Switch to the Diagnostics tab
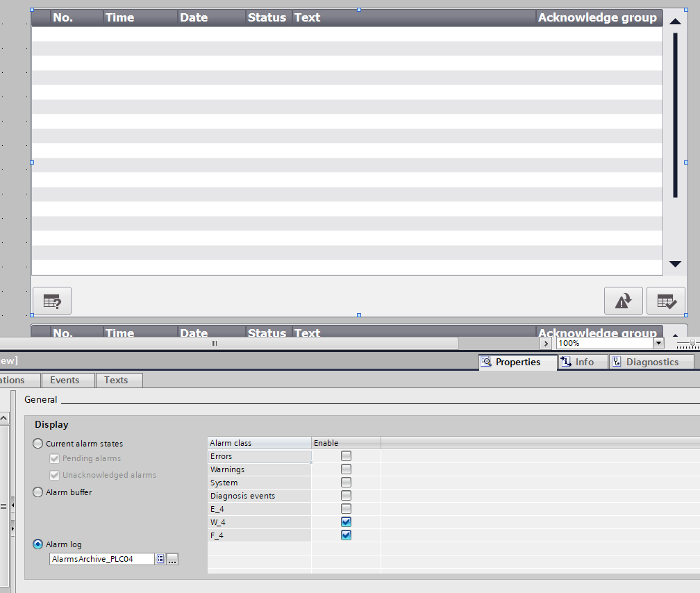The height and width of the screenshot is (593, 700). click(652, 362)
